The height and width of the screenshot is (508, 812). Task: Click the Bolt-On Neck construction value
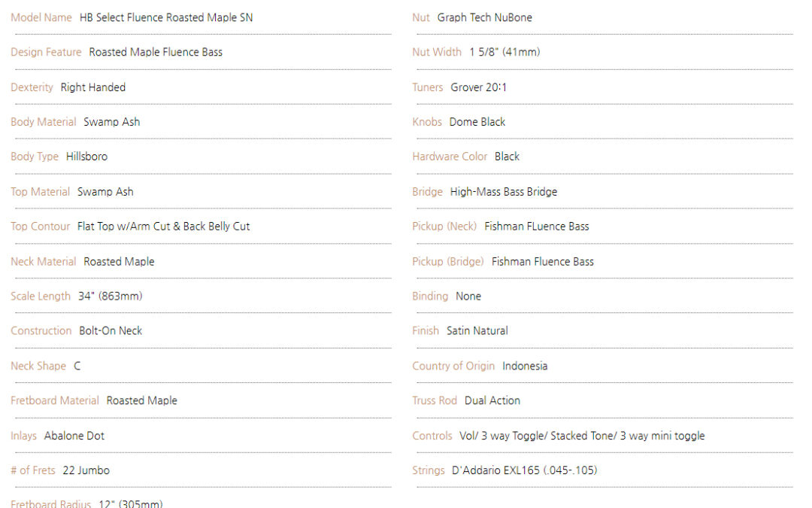coord(111,331)
